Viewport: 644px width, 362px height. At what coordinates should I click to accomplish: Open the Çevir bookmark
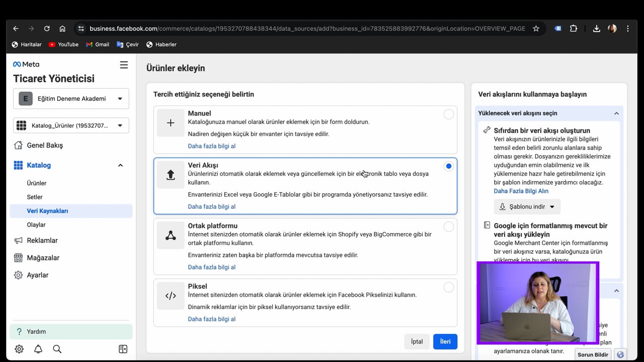click(128, 45)
